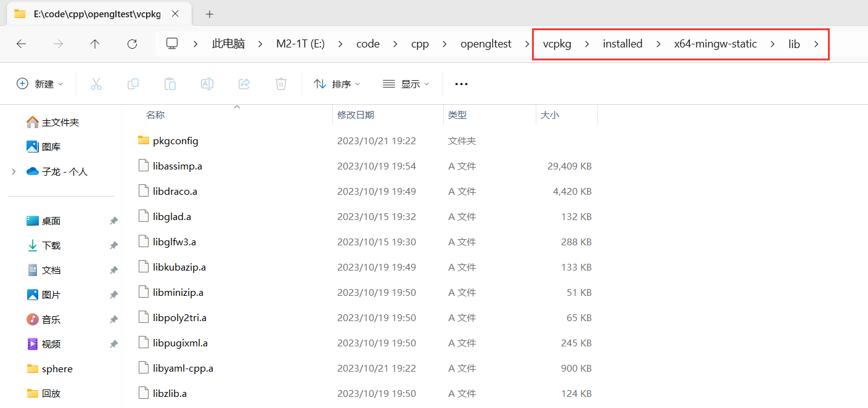Select the libassimp.a file
The width and height of the screenshot is (868, 408).
(178, 166)
